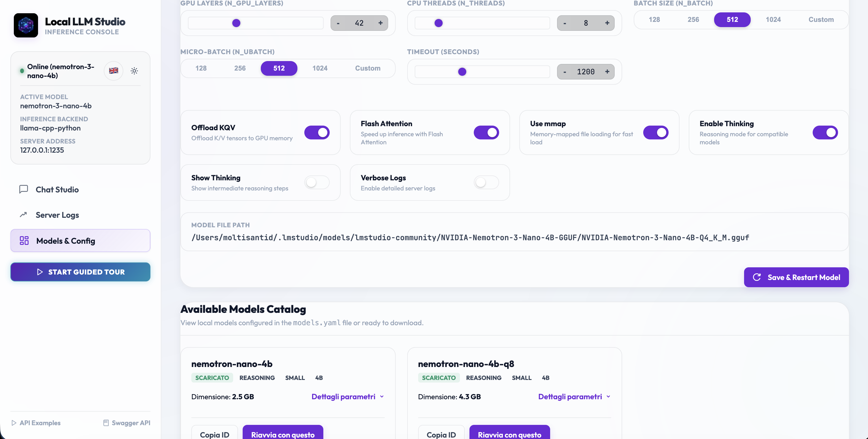Open Server Logs section
The image size is (868, 439).
pos(80,215)
